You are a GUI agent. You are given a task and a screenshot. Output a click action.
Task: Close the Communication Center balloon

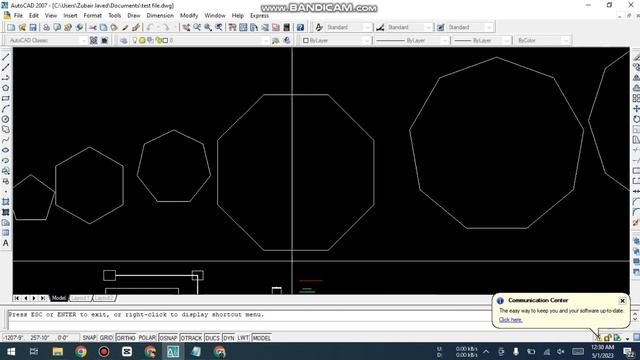coord(622,301)
